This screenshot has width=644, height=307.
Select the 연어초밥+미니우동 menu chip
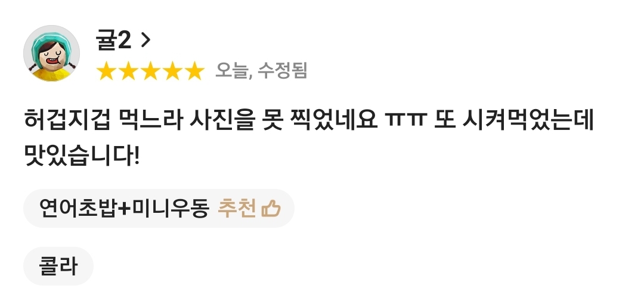[x=159, y=209]
